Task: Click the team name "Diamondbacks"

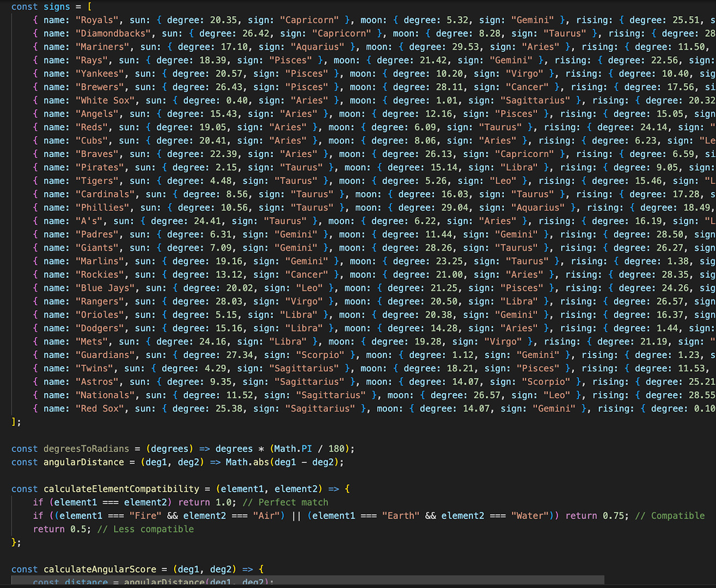Action: pyautogui.click(x=113, y=34)
